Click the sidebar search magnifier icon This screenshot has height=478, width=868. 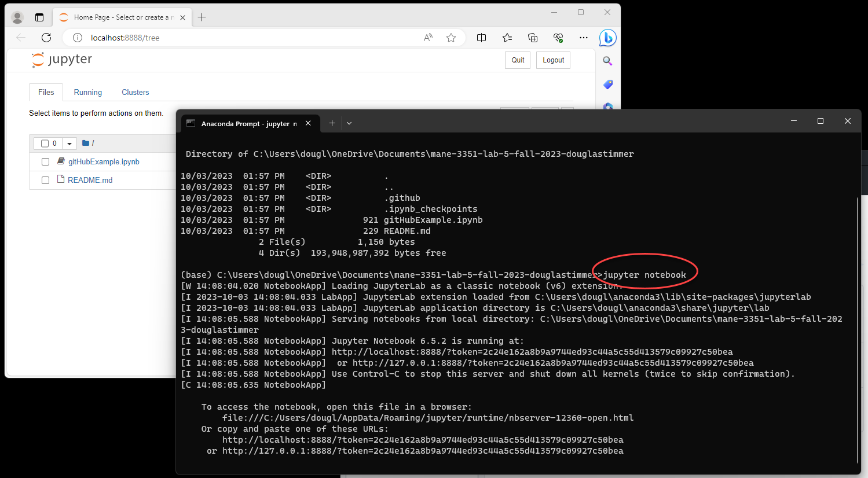pyautogui.click(x=607, y=61)
